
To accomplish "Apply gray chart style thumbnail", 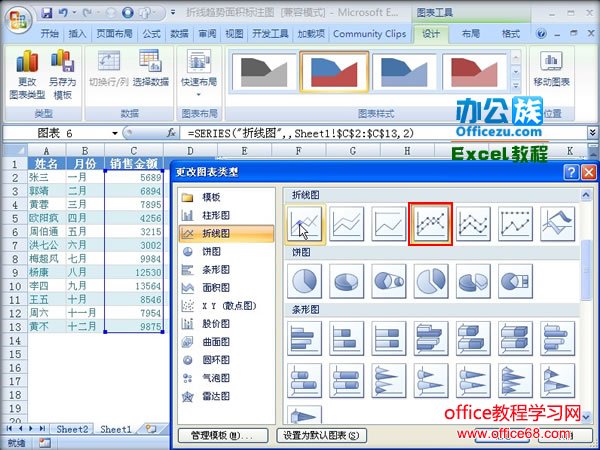I will coord(264,72).
